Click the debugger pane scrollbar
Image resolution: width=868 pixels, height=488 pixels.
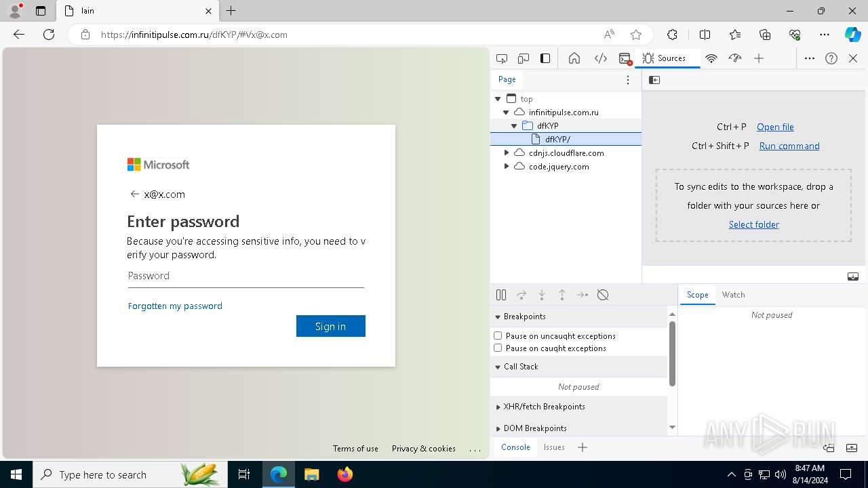point(672,352)
